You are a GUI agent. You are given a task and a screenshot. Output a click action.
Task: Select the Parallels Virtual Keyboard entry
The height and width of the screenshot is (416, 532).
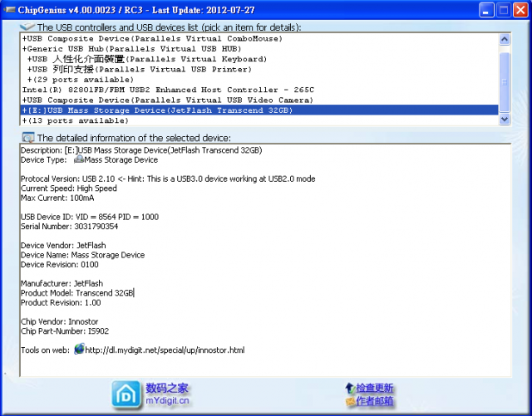tap(259, 59)
